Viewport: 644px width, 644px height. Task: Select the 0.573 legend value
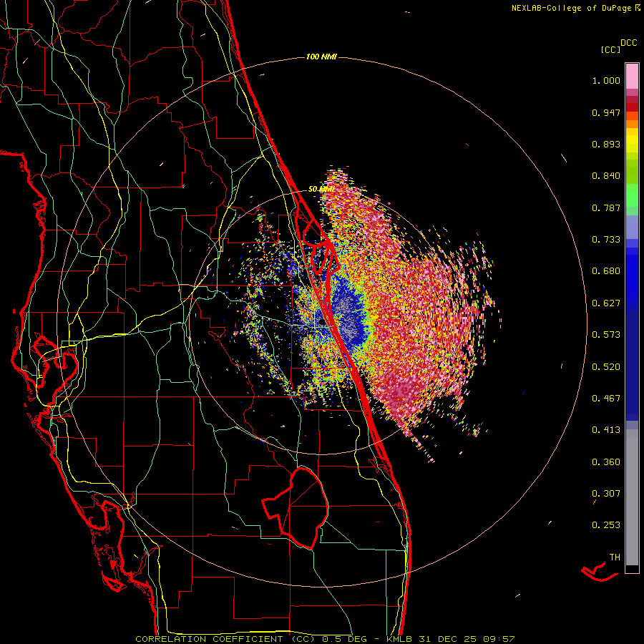point(606,335)
